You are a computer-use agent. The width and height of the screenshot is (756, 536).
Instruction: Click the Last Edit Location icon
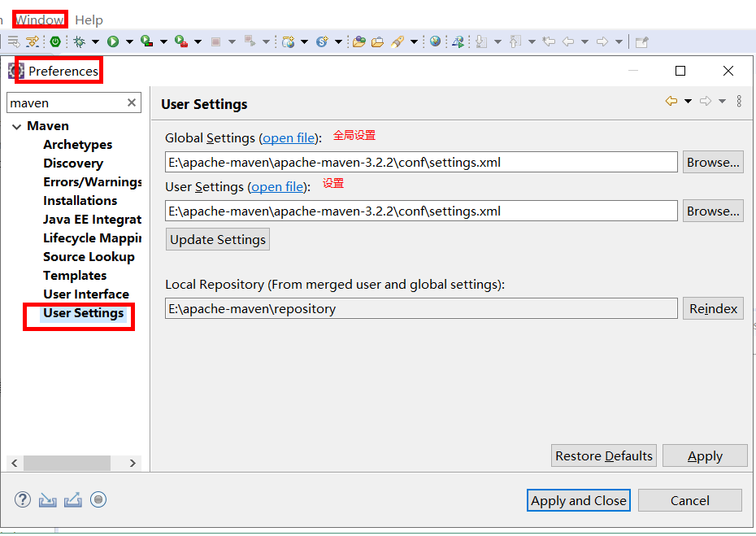(549, 41)
